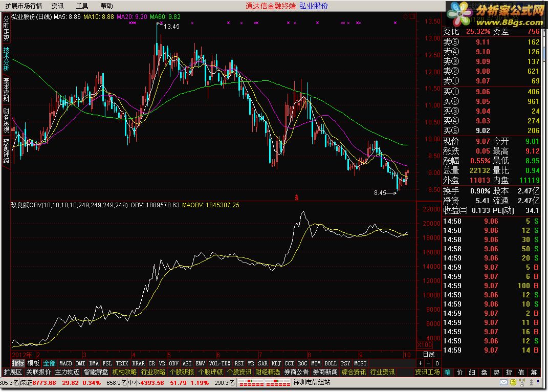Click the red $ marker below the price chart

coord(297,198)
